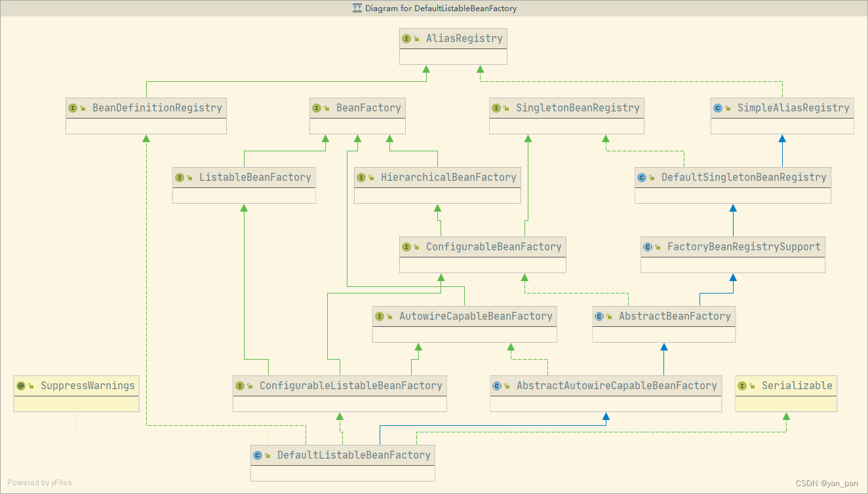
Task: Click the class icon on SimpleAliasRegistry
Action: (718, 108)
